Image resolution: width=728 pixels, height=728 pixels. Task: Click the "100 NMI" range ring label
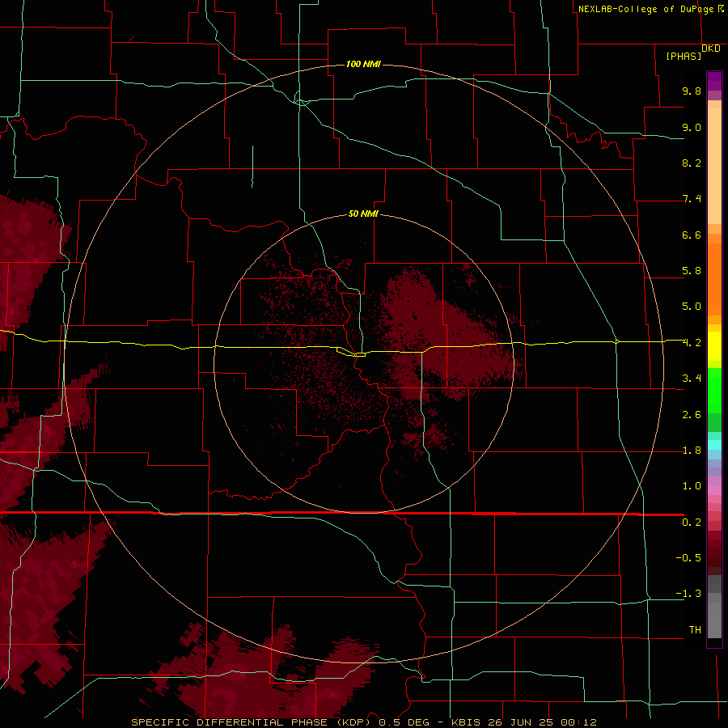pyautogui.click(x=363, y=64)
